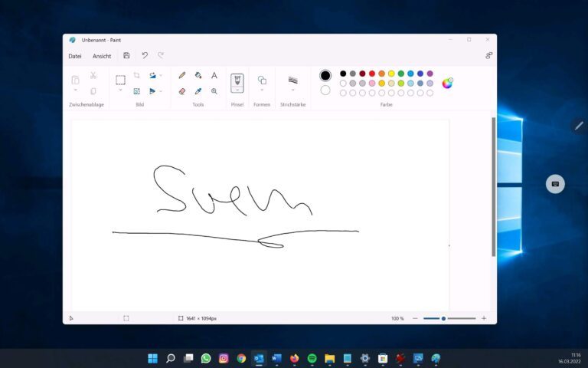
Task: Open Firefox from the taskbar
Action: tap(294, 358)
